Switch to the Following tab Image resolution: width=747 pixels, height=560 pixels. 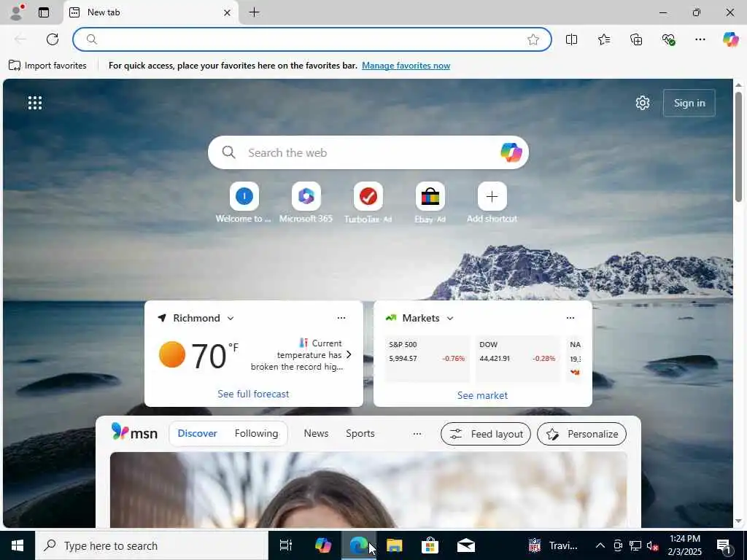tap(256, 433)
